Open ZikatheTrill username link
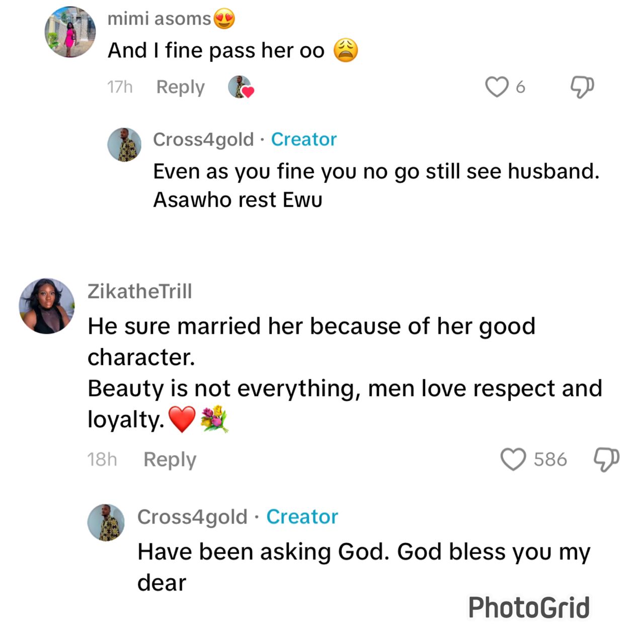The image size is (644, 644). click(x=140, y=291)
